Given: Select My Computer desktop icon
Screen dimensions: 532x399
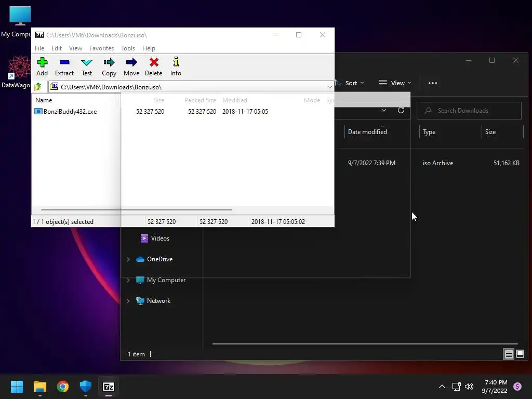Looking at the screenshot, I should (17, 22).
